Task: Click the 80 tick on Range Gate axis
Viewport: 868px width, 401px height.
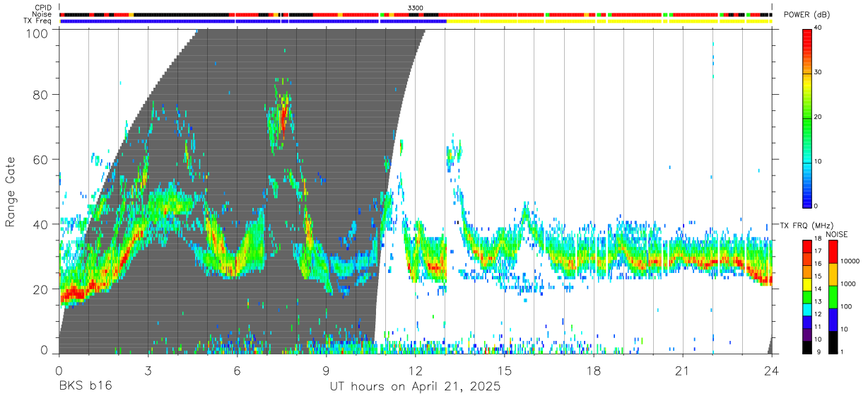Action: click(42, 94)
